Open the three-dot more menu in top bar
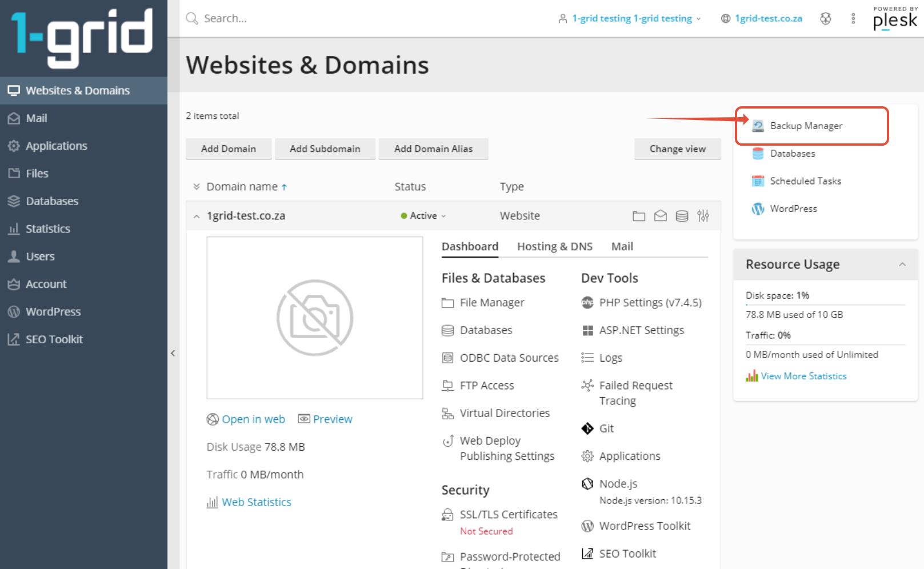924x569 pixels. 853,18
